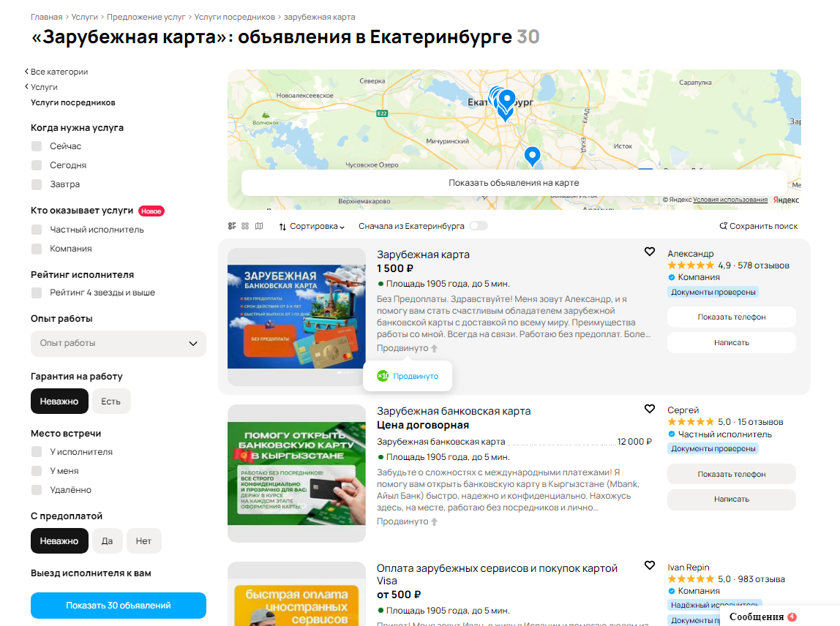Add Сергей's listing to favorites
The width and height of the screenshot is (840, 626).
[x=649, y=409]
